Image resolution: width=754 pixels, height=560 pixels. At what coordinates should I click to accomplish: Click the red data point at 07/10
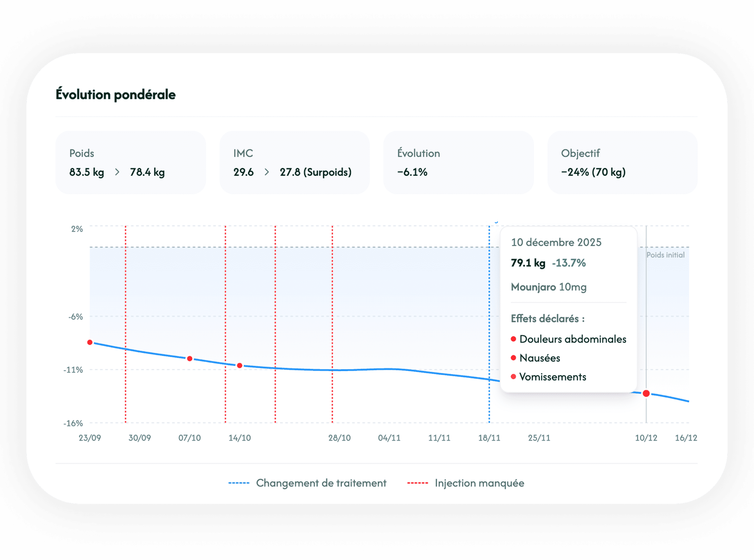pyautogui.click(x=190, y=359)
